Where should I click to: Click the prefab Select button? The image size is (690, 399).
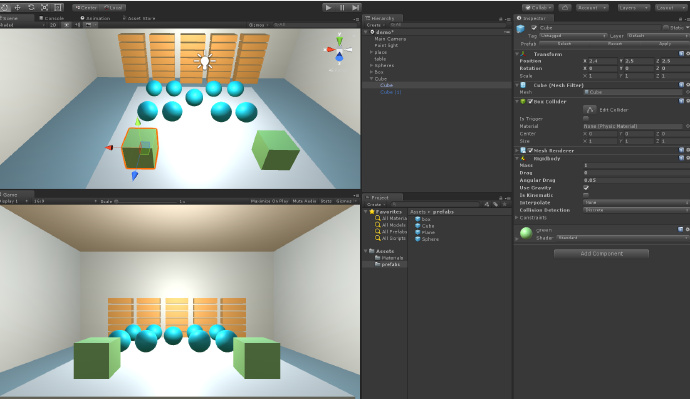[x=564, y=44]
